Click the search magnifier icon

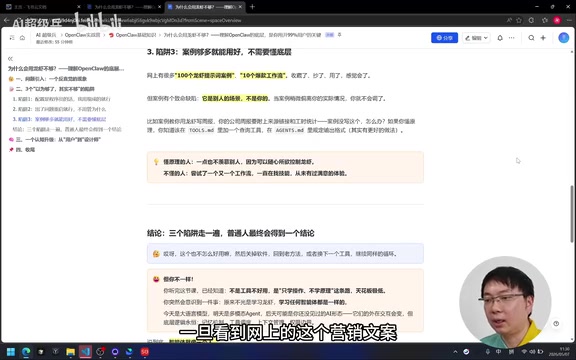pos(531,38)
